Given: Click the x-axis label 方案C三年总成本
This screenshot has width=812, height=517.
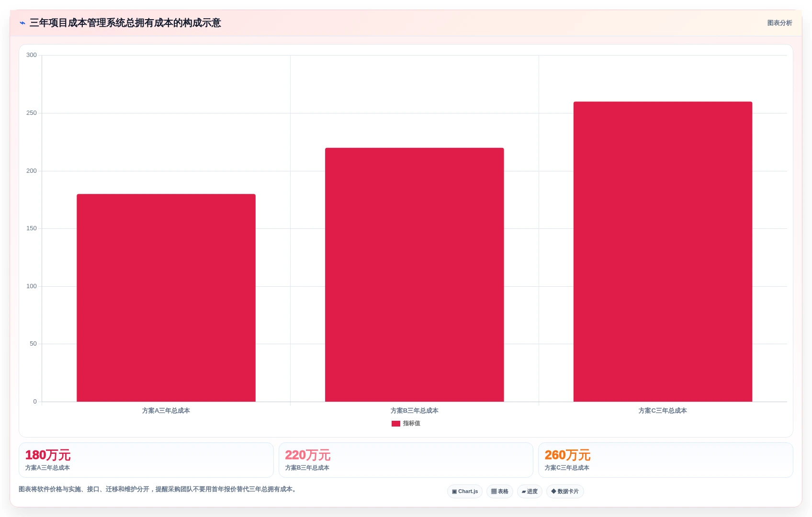Looking at the screenshot, I should click(x=663, y=411).
